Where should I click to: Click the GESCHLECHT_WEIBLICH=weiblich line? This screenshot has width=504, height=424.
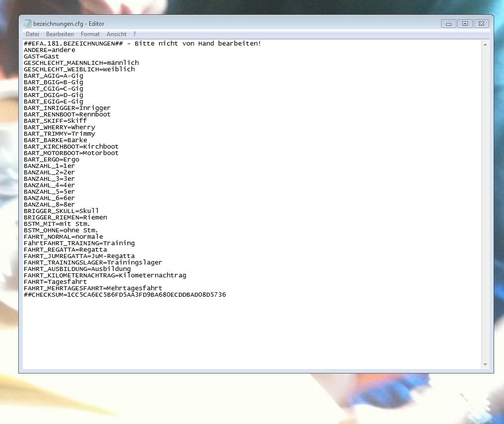pos(79,69)
